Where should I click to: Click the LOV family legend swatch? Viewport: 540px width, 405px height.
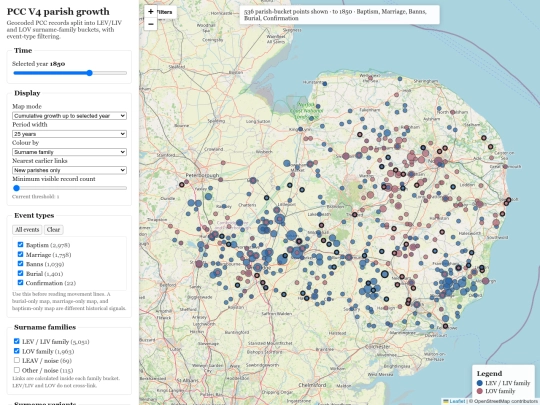click(480, 391)
